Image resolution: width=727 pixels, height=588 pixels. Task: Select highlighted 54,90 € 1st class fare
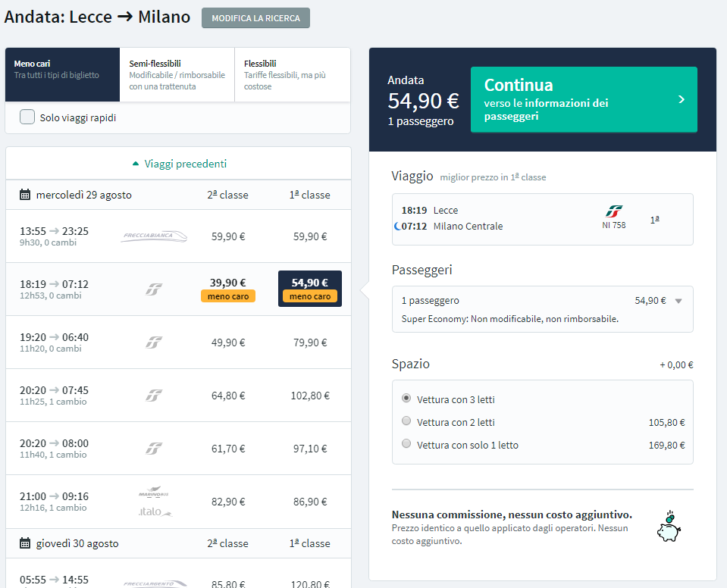310,289
